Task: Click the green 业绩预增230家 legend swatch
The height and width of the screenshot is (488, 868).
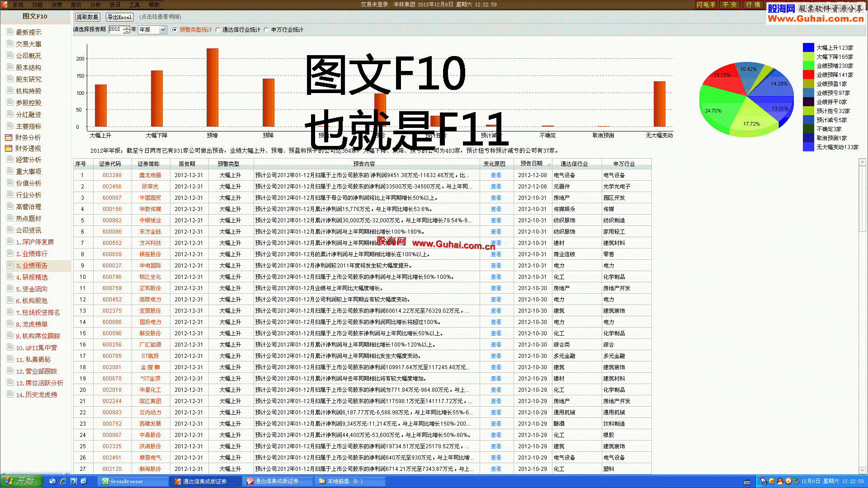Action: 808,66
